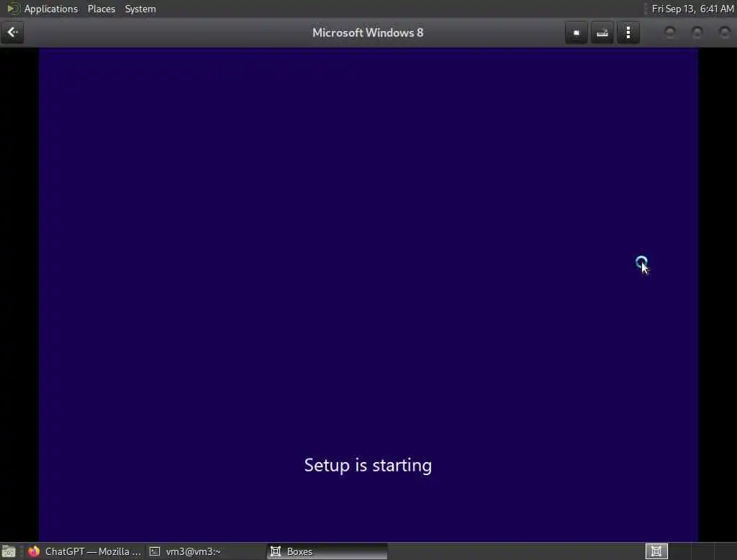Image resolution: width=737 pixels, height=560 pixels.
Task: Click the Microsoft Windows 8 title
Action: pos(368,33)
